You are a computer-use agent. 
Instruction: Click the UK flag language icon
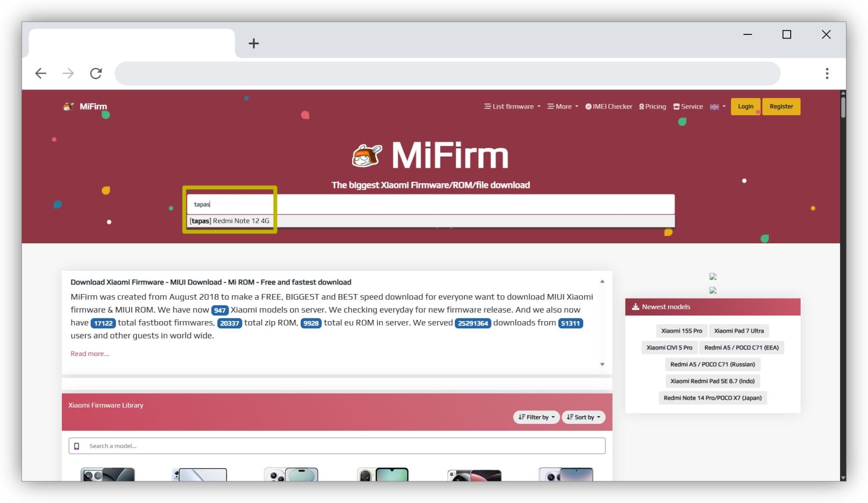pos(714,107)
